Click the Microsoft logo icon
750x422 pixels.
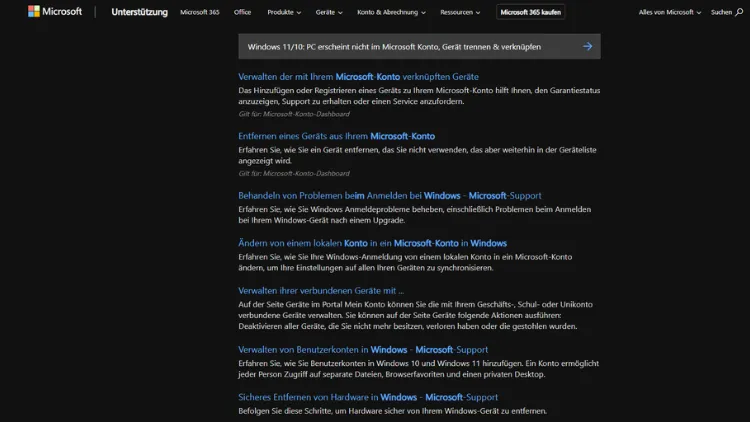33,11
